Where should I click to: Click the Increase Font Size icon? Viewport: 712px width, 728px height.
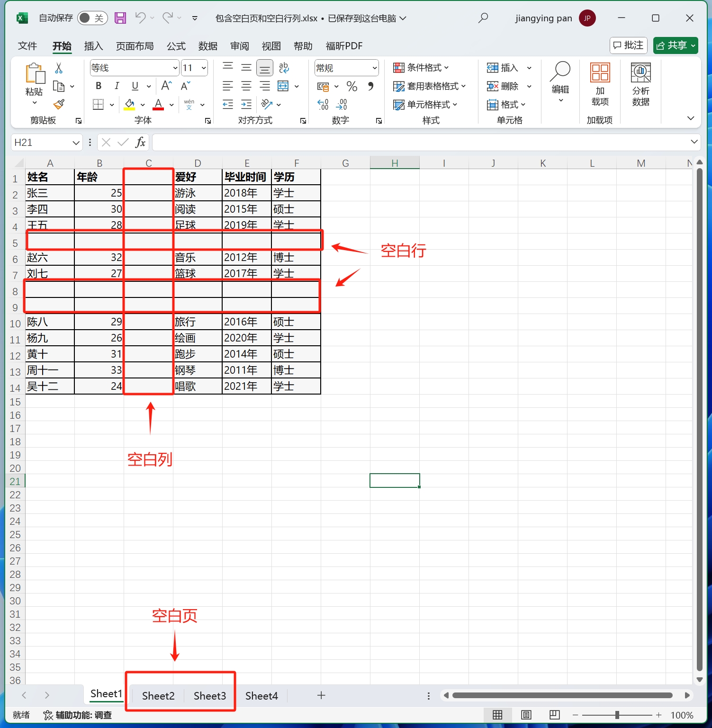click(x=166, y=86)
